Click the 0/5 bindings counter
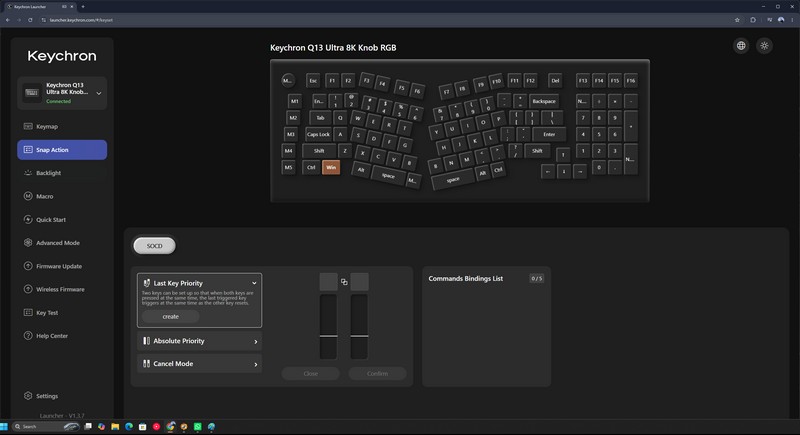Image resolution: width=800 pixels, height=435 pixels. [x=537, y=278]
